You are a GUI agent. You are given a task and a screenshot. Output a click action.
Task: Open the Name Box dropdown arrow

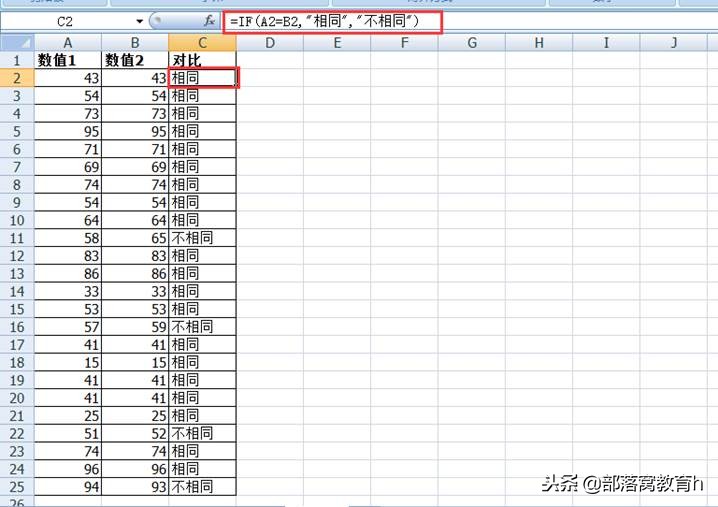(x=140, y=21)
